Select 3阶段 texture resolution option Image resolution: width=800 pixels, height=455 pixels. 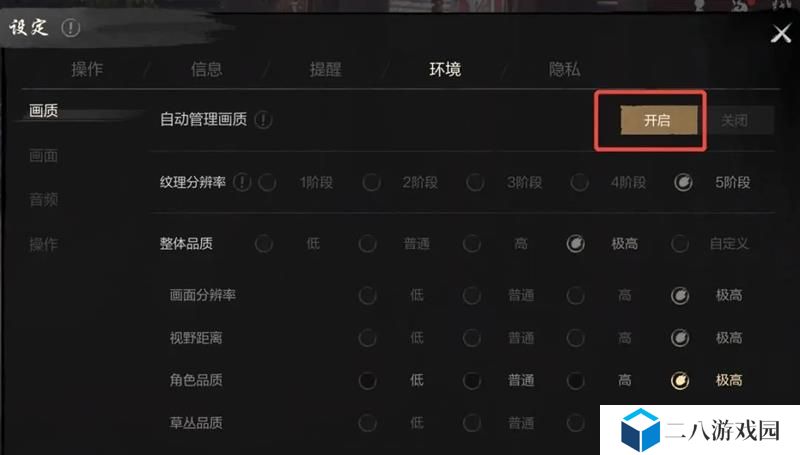pyautogui.click(x=475, y=182)
